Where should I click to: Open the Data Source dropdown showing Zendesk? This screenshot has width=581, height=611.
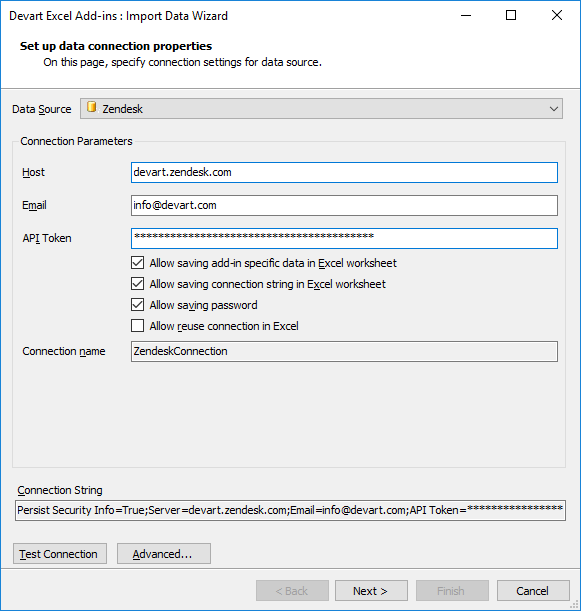point(321,109)
